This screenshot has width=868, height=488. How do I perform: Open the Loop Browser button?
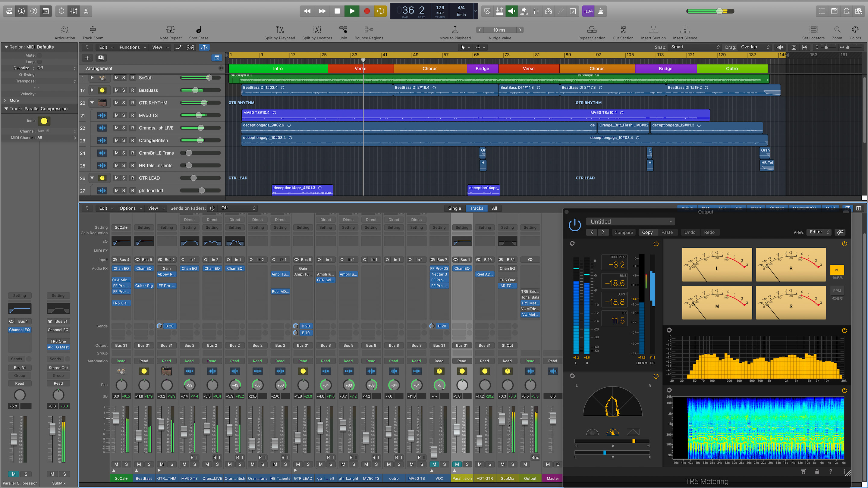pyautogui.click(x=846, y=11)
